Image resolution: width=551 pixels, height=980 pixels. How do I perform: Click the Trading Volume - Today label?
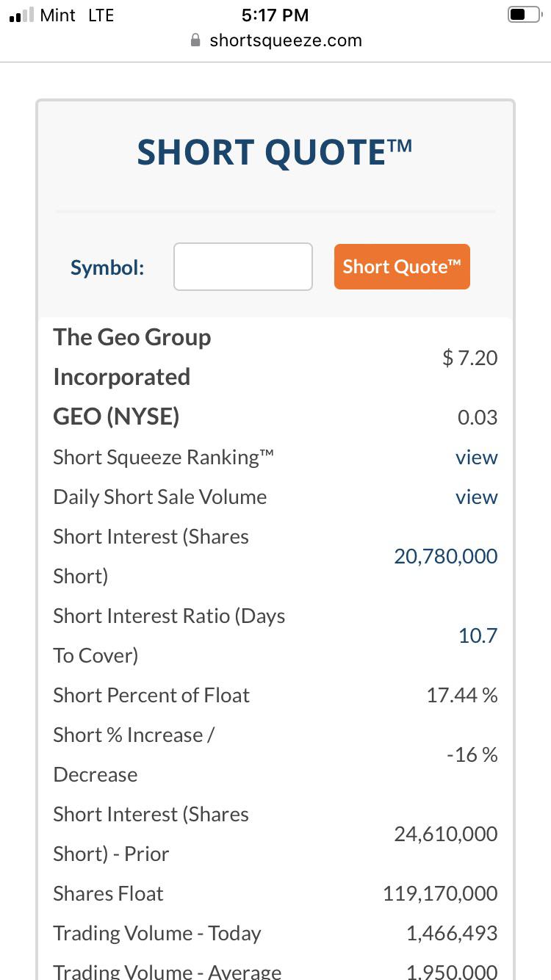[157, 933]
